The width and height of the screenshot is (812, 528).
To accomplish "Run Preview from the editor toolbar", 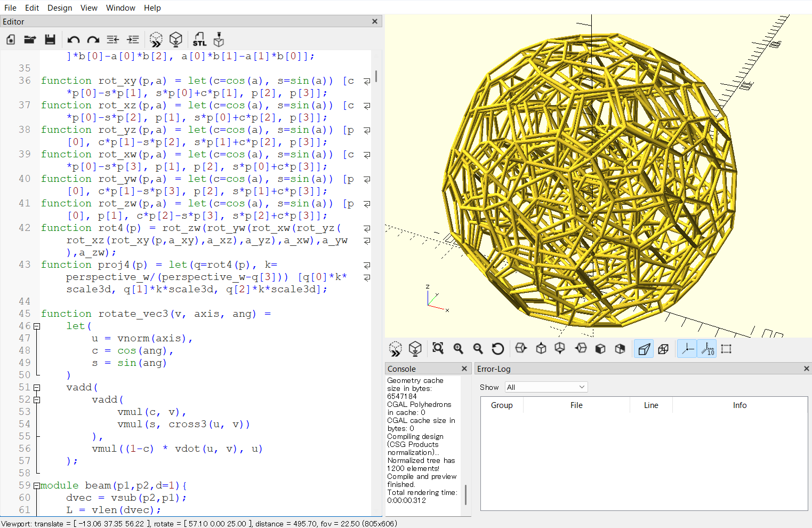I will (156, 39).
